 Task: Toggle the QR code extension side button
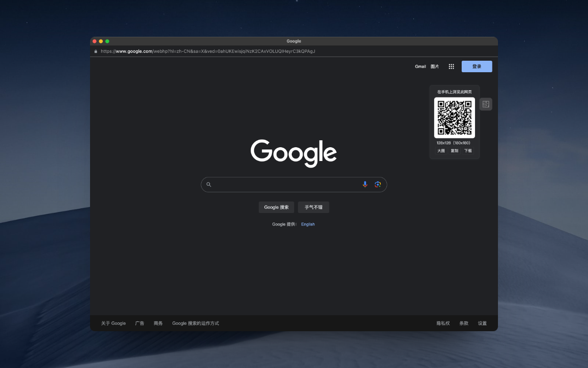(486, 104)
